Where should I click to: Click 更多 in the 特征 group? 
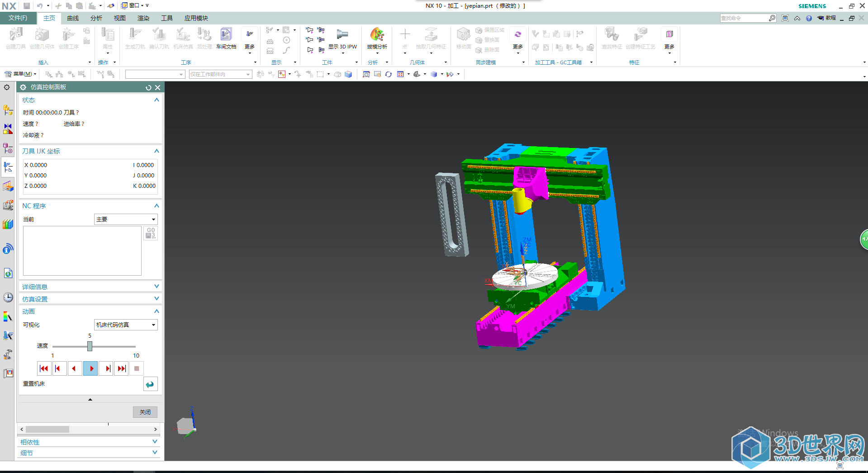tap(669, 40)
